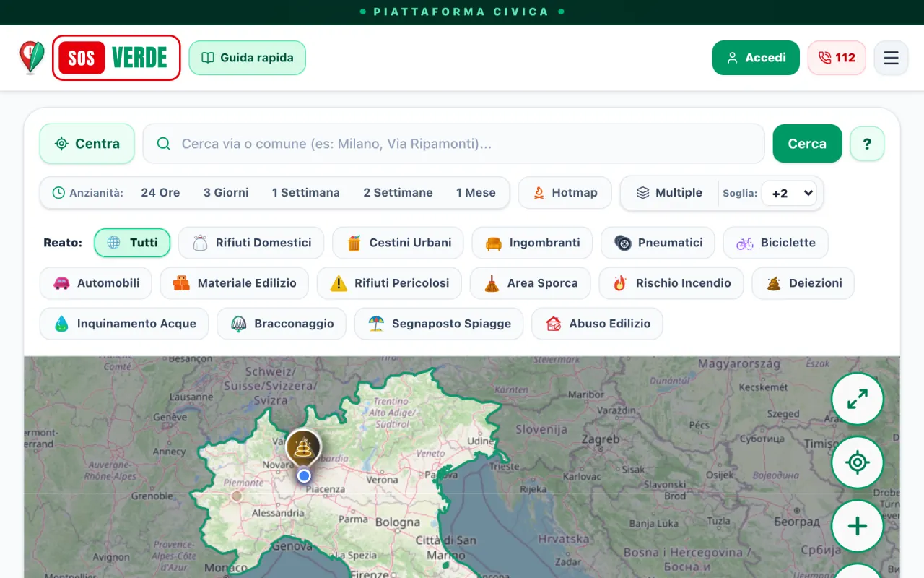924x578 pixels.
Task: Click the fullscreen expand map button
Action: 858,399
